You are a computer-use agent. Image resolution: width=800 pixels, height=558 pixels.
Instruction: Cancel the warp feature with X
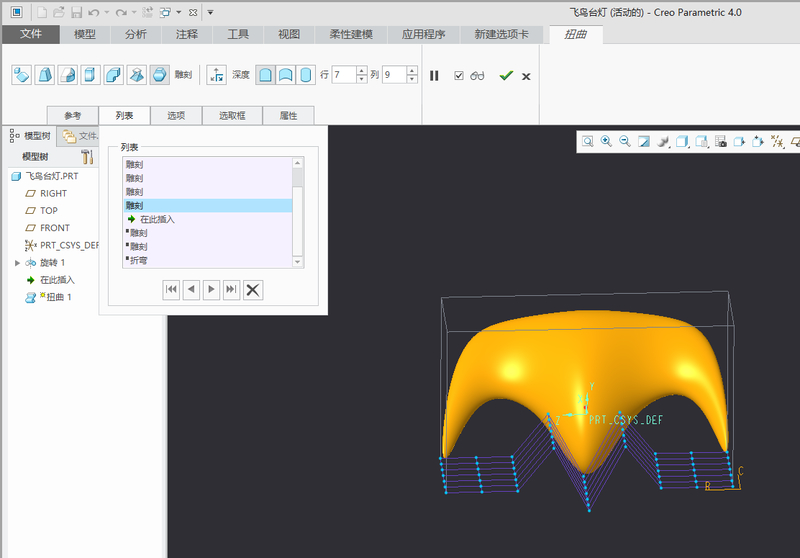coord(526,76)
